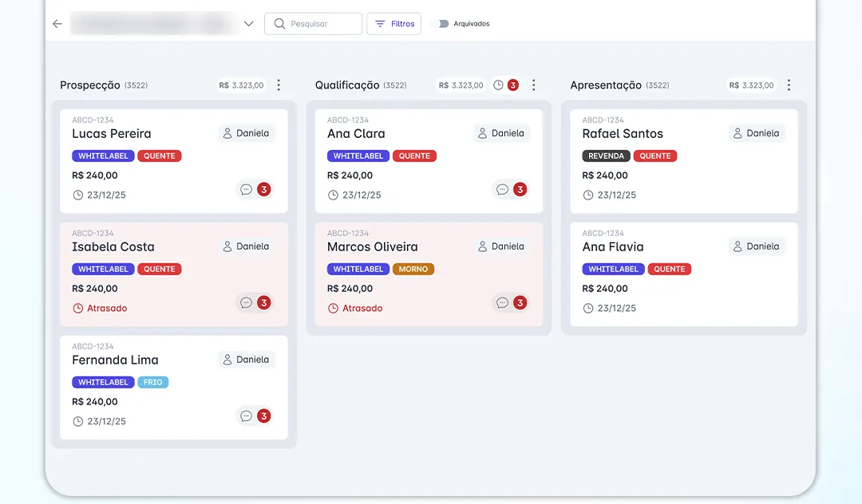Click clock date on Rafael Santos card

pos(609,195)
